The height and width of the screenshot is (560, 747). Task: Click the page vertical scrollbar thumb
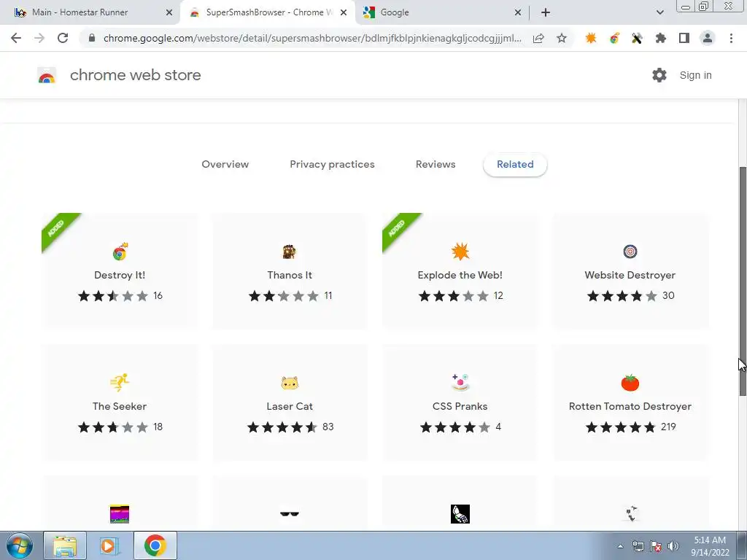743,281
